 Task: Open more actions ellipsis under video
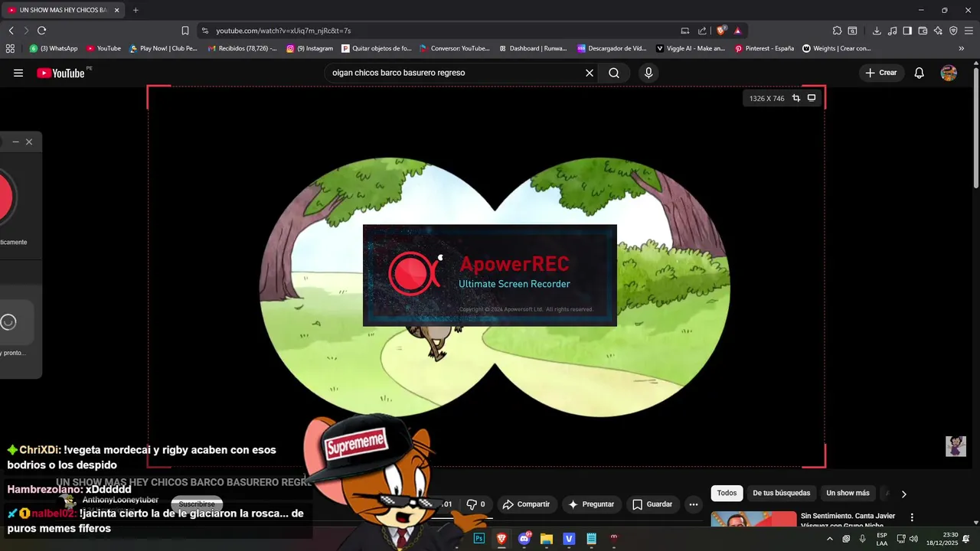coord(693,504)
